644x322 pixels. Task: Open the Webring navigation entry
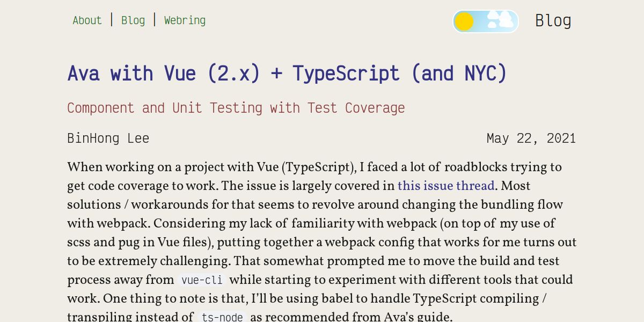click(x=185, y=20)
